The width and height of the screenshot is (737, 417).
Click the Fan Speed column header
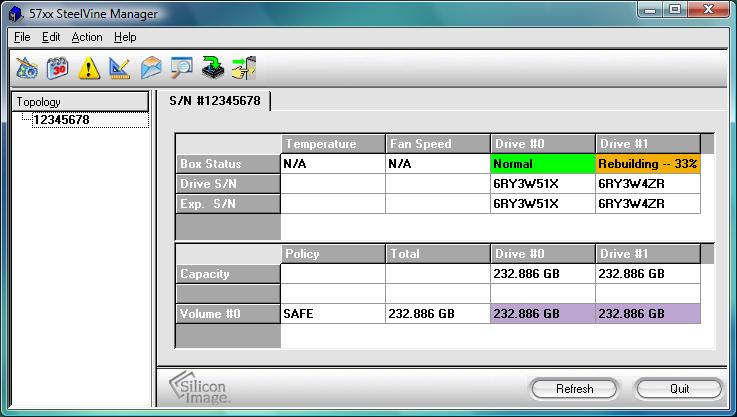coord(438,143)
